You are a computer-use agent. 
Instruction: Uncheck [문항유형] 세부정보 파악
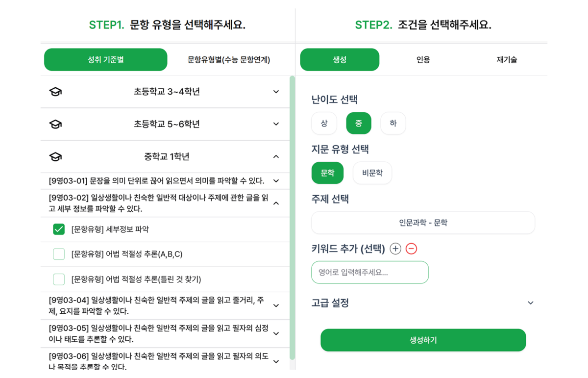pyautogui.click(x=59, y=228)
